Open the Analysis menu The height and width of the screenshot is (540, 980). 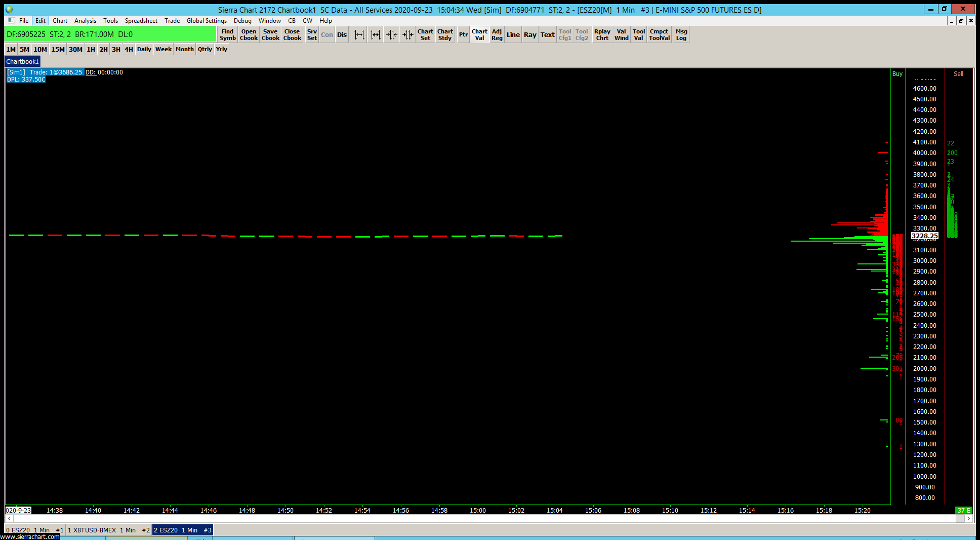coord(85,21)
